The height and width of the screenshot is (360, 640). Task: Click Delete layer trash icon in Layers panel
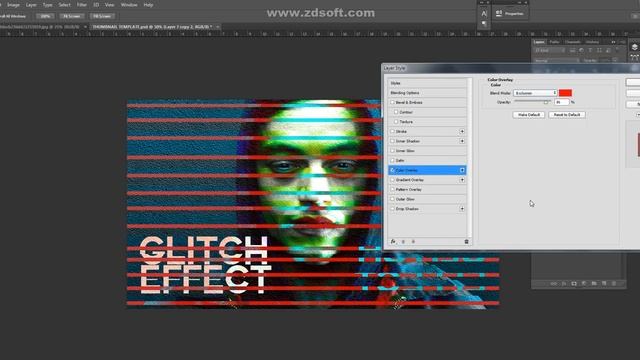[x=614, y=283]
